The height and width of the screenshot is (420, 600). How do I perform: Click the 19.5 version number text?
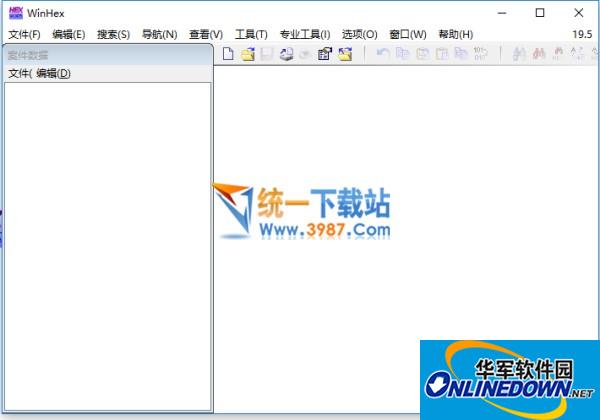(582, 34)
